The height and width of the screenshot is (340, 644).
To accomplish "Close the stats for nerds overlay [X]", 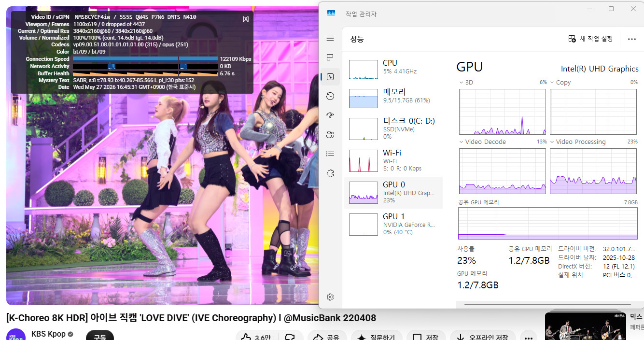I will tap(246, 19).
